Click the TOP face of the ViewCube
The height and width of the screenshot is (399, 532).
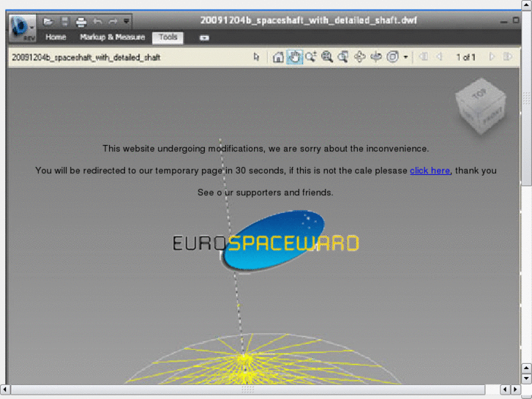[x=479, y=94]
